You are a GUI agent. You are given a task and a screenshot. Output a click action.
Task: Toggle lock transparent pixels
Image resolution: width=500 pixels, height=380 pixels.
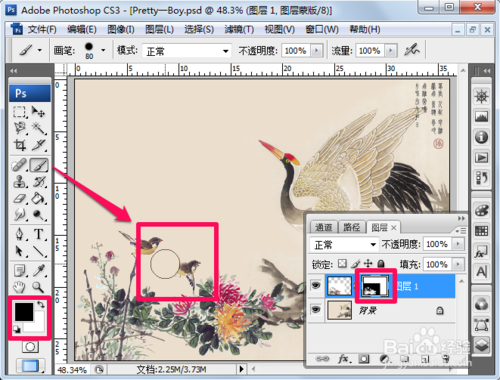point(342,264)
